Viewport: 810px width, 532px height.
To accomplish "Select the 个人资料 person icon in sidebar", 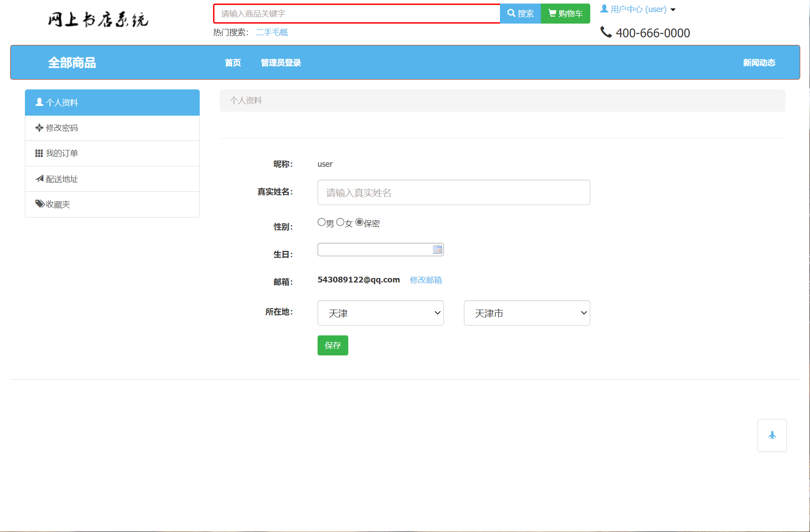I will click(x=39, y=102).
